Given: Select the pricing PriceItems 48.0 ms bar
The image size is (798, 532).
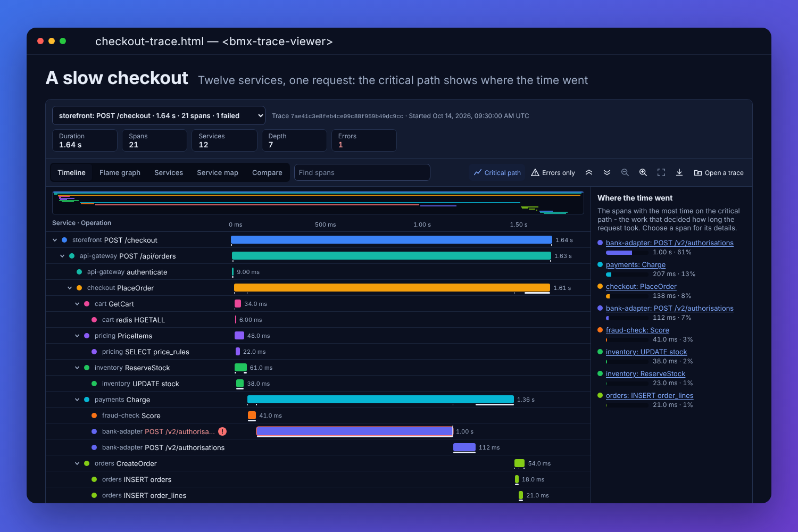Looking at the screenshot, I should pos(239,336).
